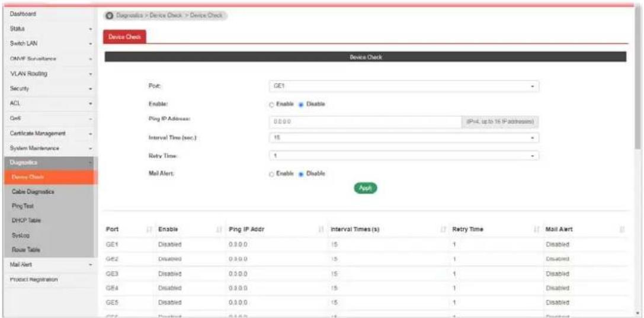
Task: Sort table by Enable column icon
Action: pyautogui.click(x=219, y=229)
